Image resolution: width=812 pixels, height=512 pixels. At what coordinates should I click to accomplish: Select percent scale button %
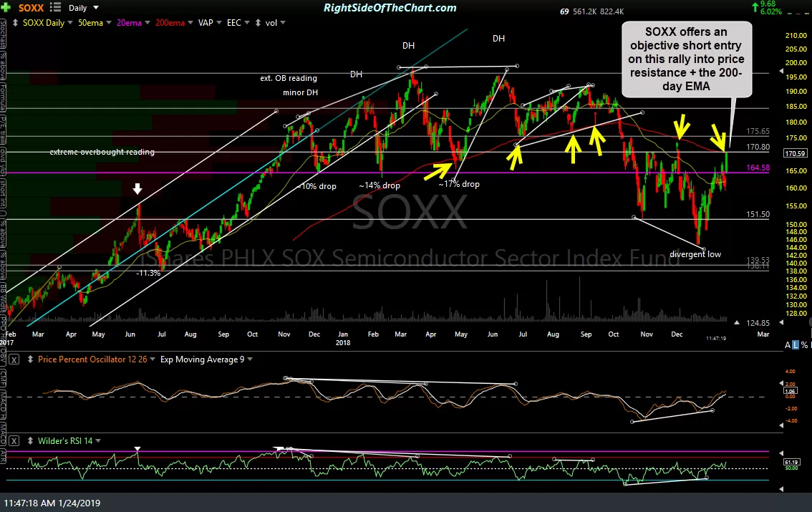point(804,344)
